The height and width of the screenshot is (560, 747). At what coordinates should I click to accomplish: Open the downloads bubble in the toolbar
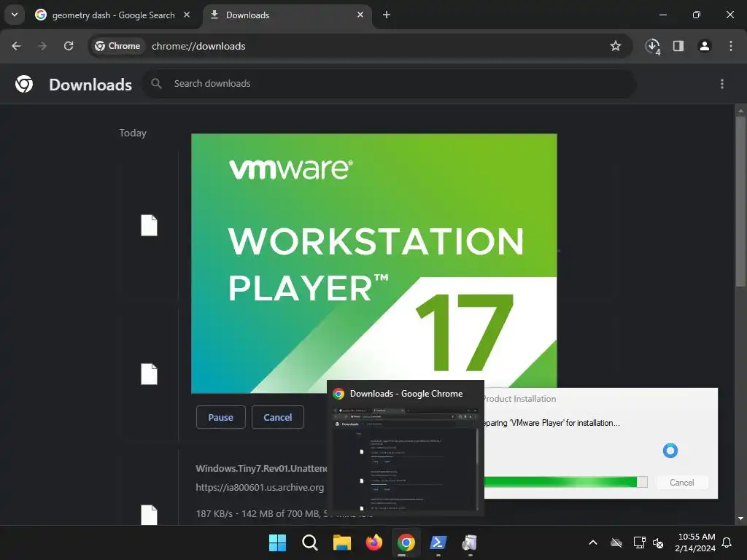click(652, 46)
